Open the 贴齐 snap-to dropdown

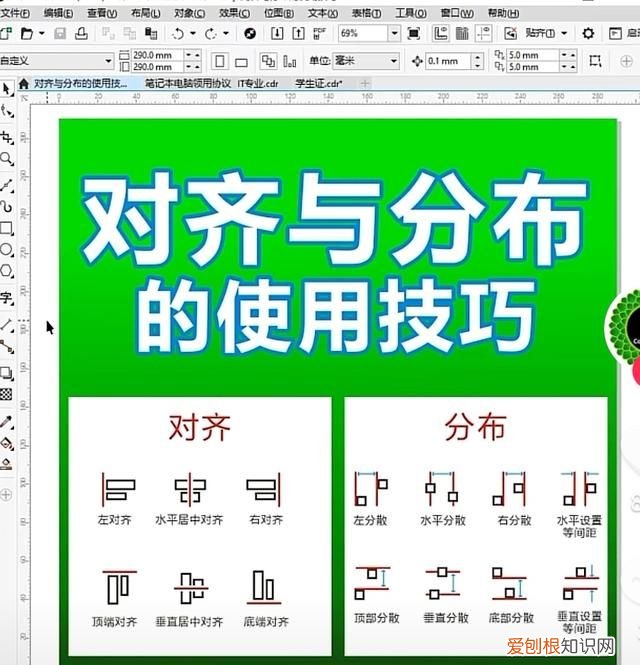click(564, 33)
